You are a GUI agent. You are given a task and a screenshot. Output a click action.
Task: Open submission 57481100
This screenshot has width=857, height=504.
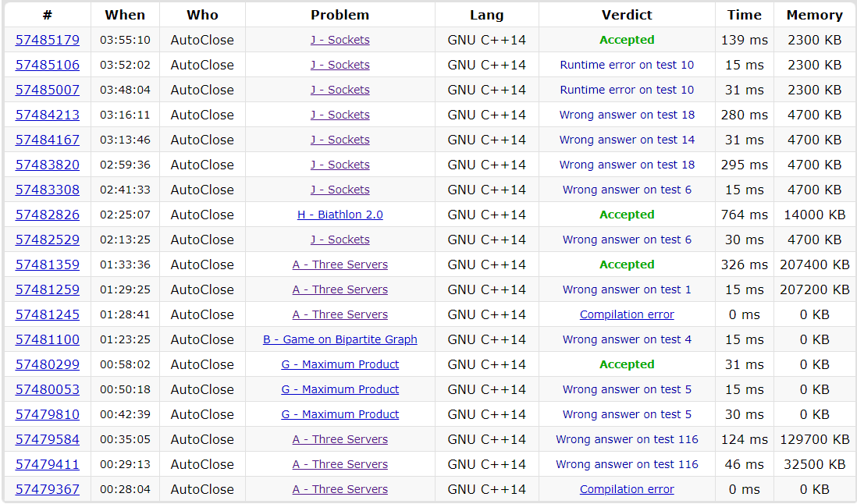point(48,339)
